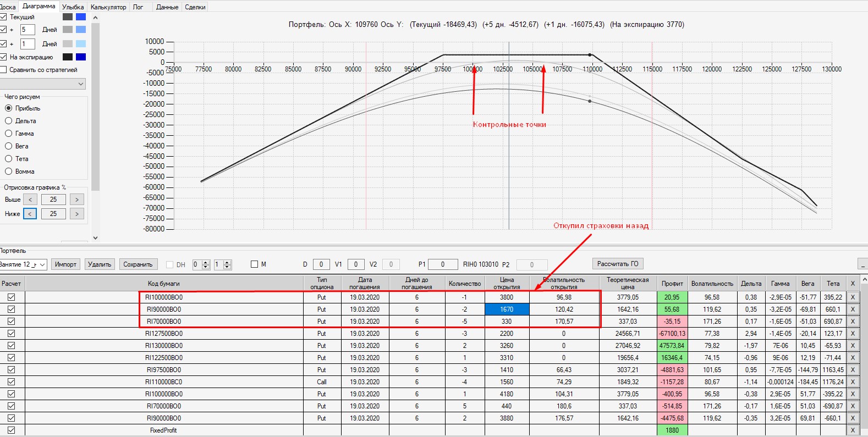Click the Рассчитать ГО button

[618, 264]
